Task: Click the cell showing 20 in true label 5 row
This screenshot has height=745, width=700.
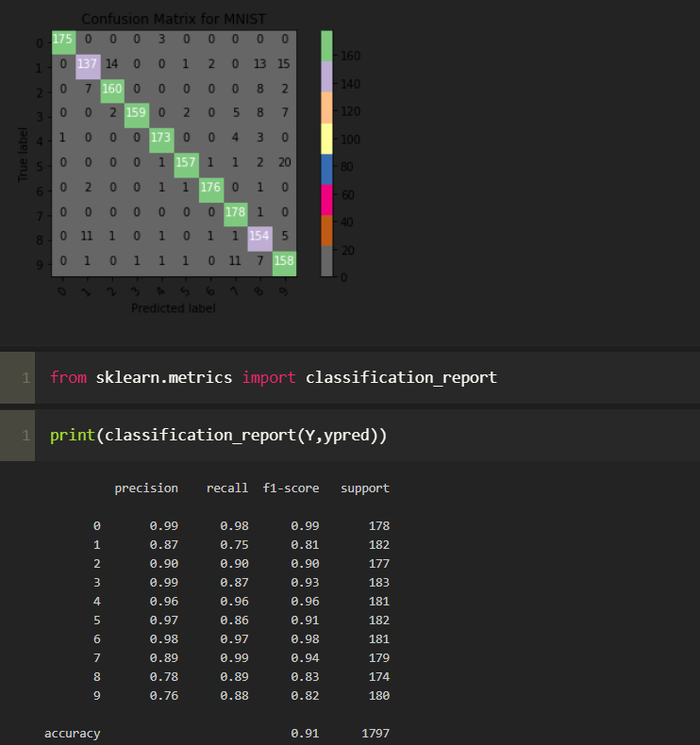Action: tap(285, 162)
